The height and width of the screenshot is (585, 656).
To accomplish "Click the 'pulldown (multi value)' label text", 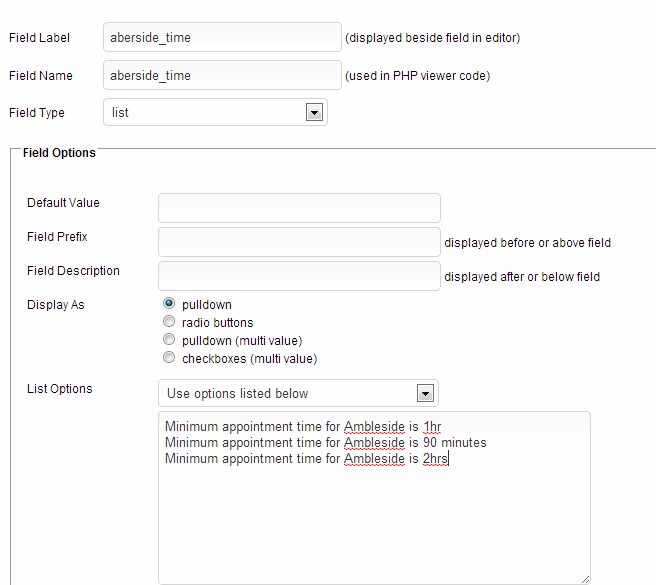I will [x=242, y=340].
